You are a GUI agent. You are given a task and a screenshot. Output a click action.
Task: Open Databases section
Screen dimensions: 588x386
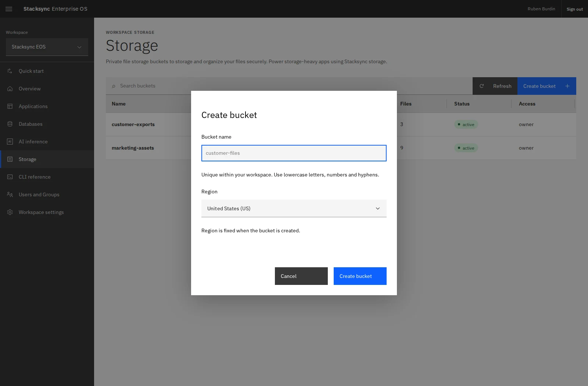coord(47,124)
